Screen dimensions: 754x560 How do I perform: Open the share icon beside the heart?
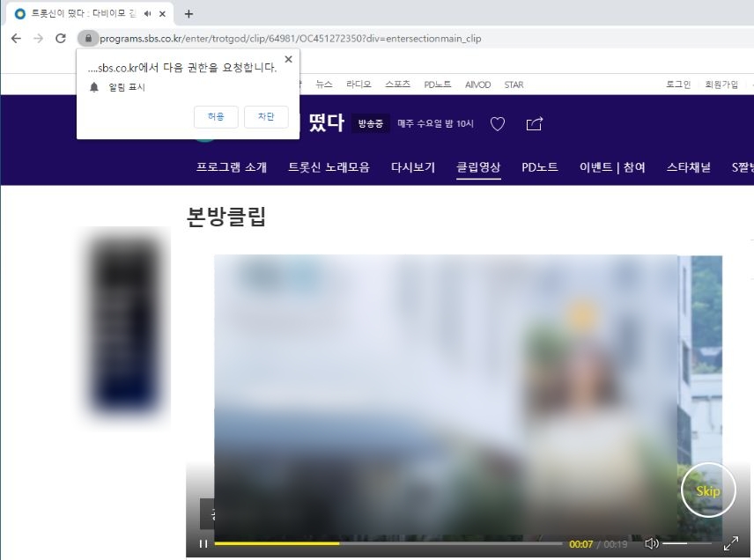534,124
